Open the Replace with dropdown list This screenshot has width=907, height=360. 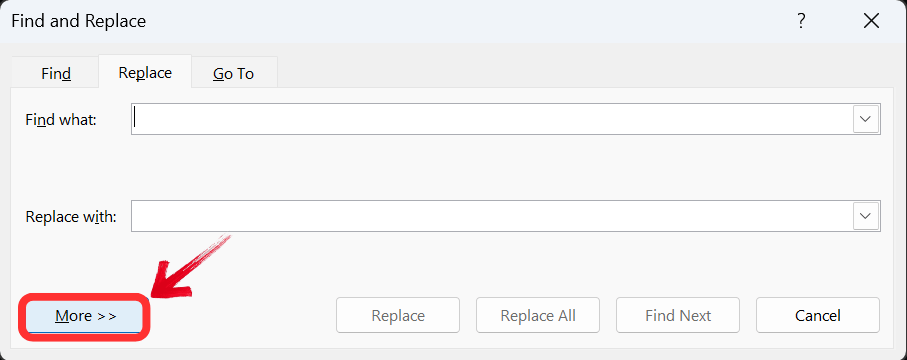(x=865, y=216)
